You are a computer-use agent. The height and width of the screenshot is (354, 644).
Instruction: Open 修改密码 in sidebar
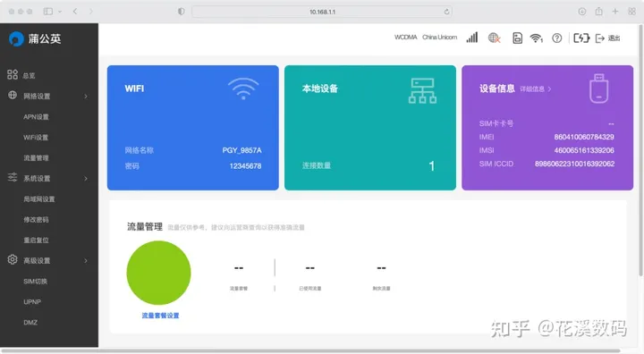tap(36, 219)
